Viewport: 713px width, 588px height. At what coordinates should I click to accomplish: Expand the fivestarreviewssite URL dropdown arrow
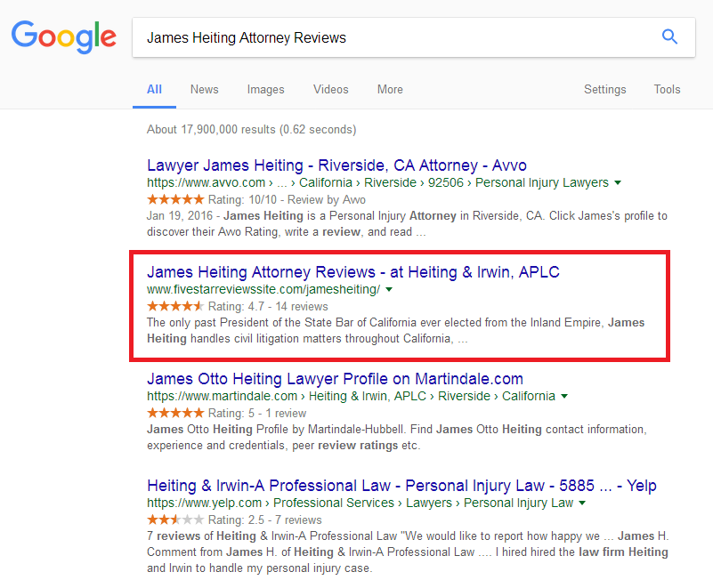click(x=389, y=289)
